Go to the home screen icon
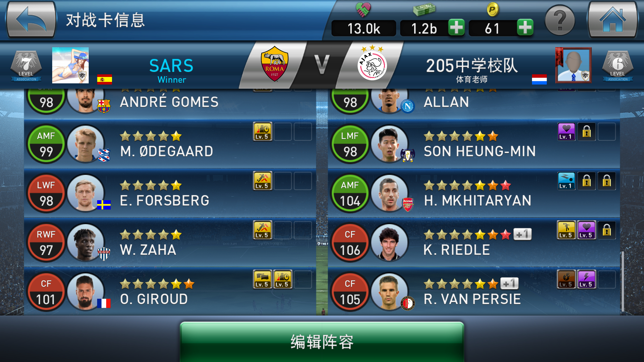The width and height of the screenshot is (644, 362). 612,20
